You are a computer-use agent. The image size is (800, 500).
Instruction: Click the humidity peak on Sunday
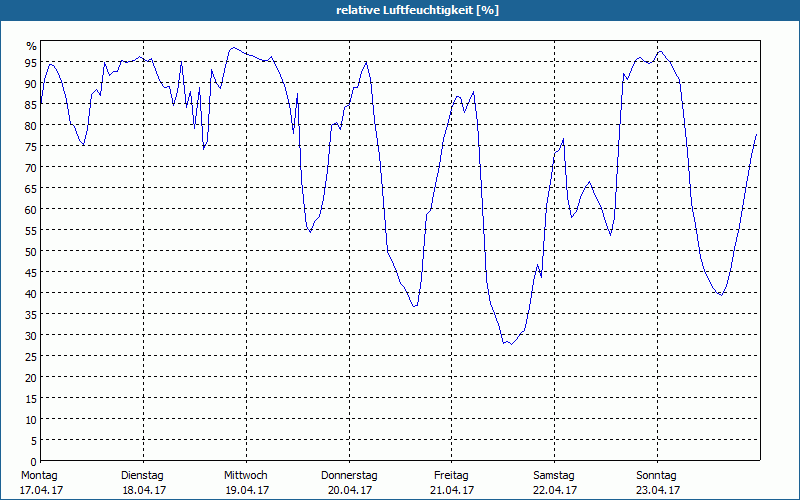tap(661, 51)
